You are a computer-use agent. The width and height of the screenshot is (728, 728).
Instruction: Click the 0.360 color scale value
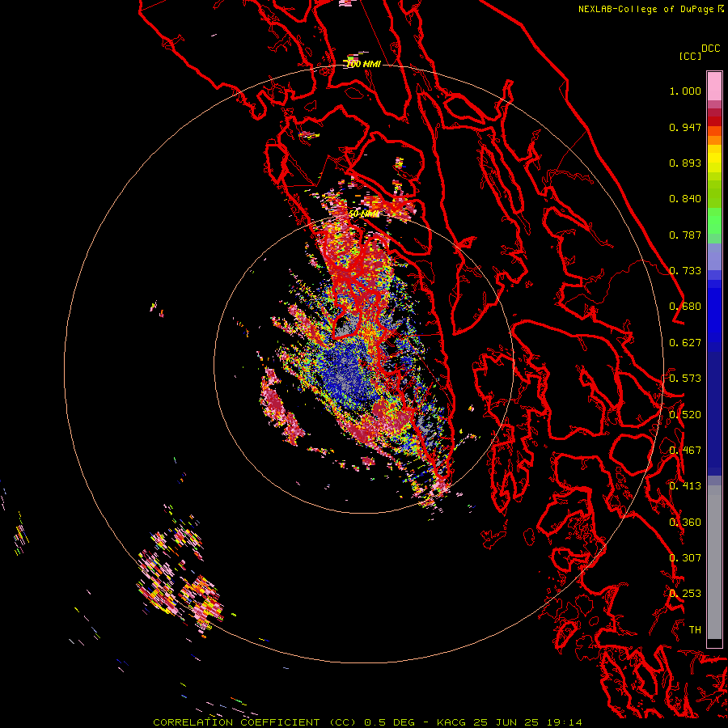pos(685,523)
